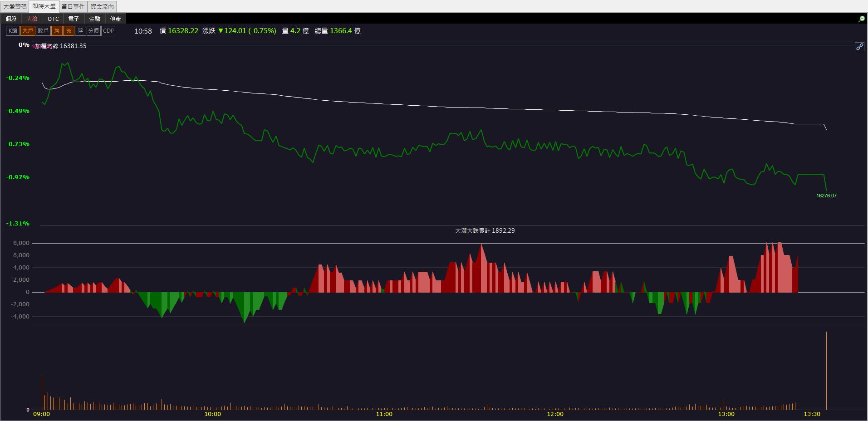Viewport: 868px width, 421px height.
Task: Open the 資金流向 tab
Action: point(102,6)
